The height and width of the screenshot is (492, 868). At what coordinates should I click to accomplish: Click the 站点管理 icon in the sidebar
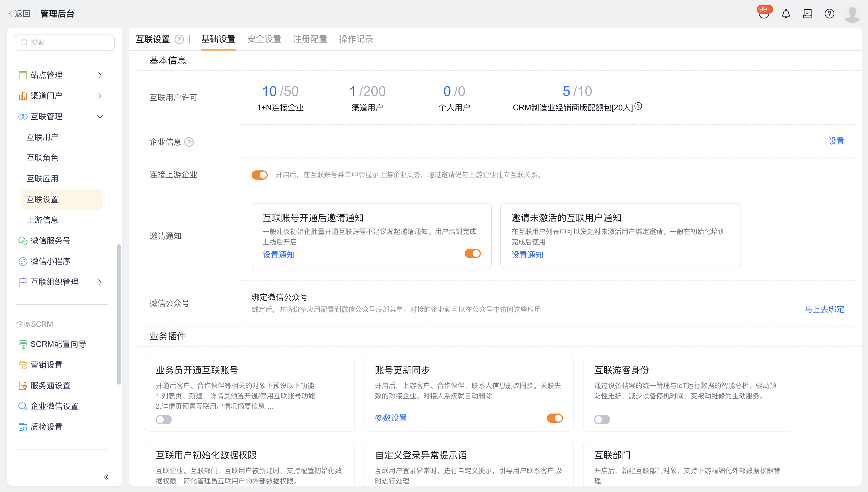(23, 75)
